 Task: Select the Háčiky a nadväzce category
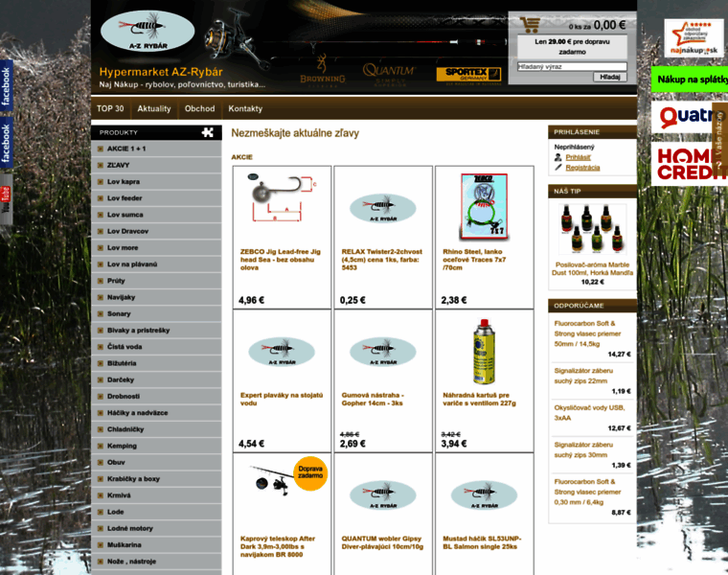[156, 412]
